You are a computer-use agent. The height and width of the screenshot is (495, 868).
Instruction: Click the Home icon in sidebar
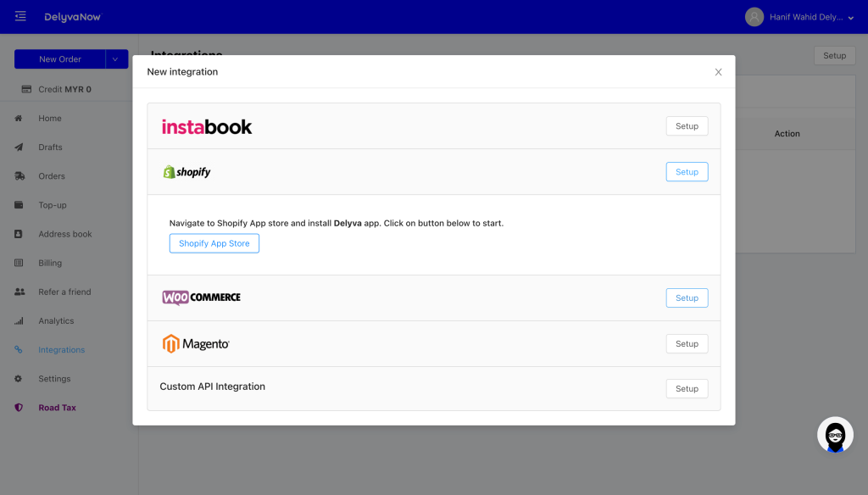pos(19,118)
